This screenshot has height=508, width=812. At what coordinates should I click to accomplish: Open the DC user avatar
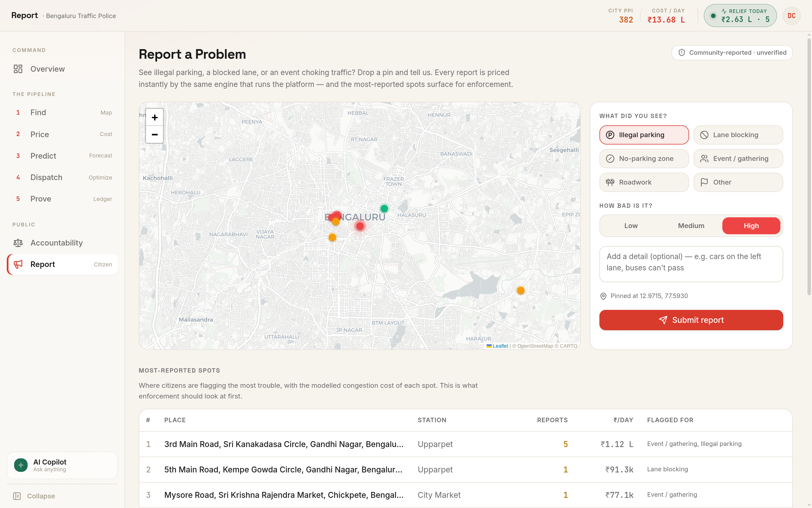791,16
